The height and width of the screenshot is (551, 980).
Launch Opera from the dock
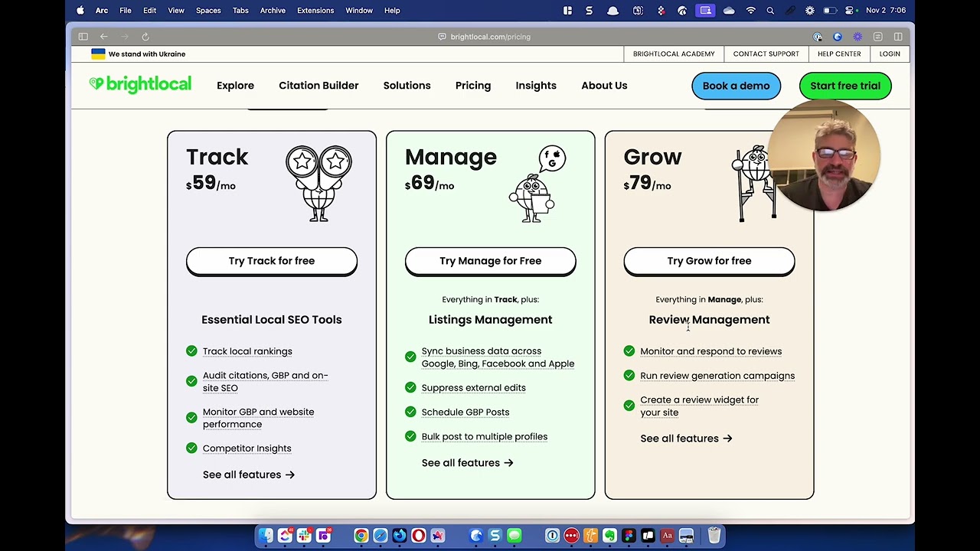419,536
